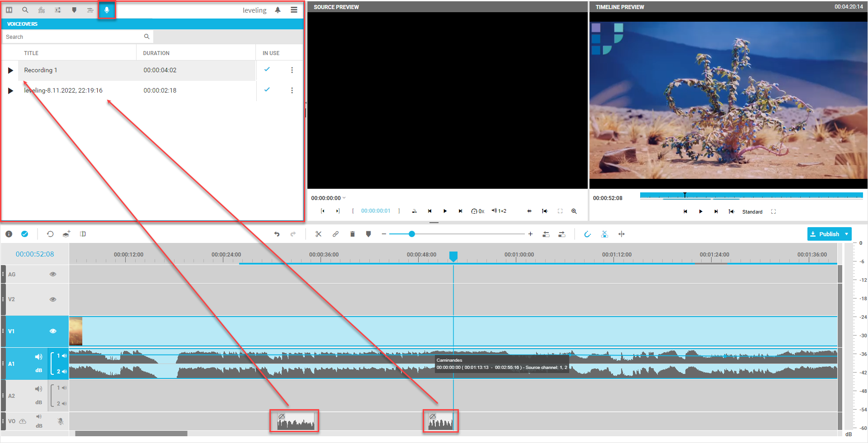
Task: Open the Voiceovers microphone tab
Action: (107, 10)
